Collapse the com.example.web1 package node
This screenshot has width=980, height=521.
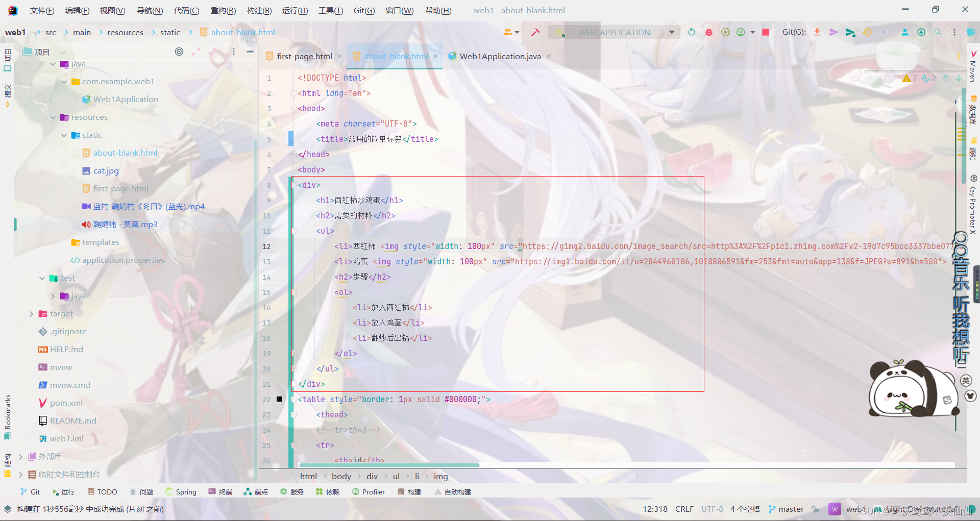click(64, 82)
